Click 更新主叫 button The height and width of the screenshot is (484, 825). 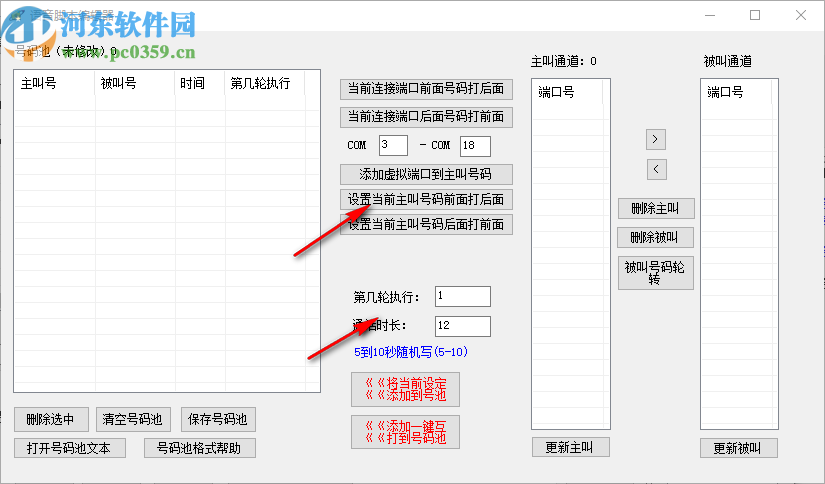coord(570,448)
